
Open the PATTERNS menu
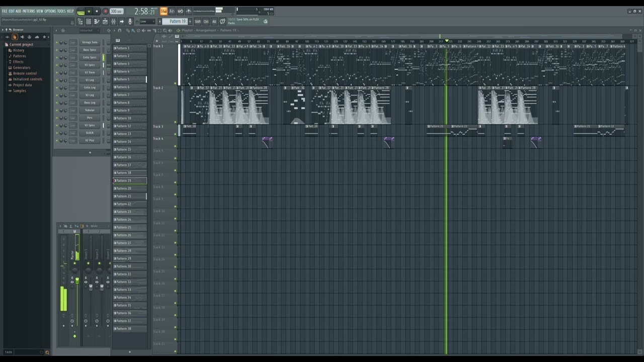[x=29, y=11]
